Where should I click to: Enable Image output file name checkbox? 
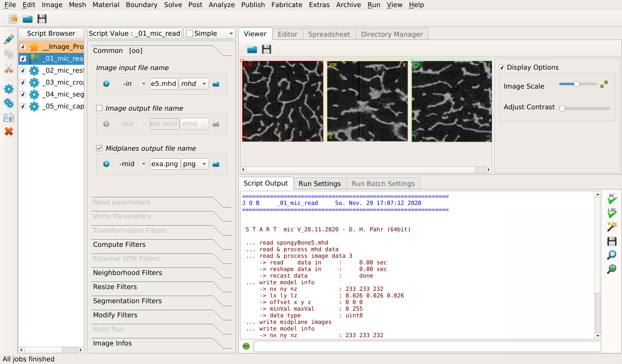point(99,108)
